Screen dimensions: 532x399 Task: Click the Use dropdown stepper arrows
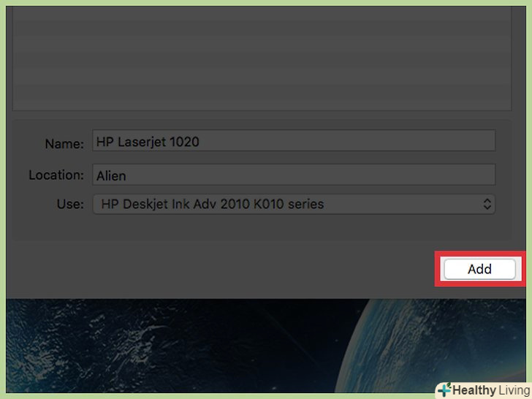tap(487, 204)
